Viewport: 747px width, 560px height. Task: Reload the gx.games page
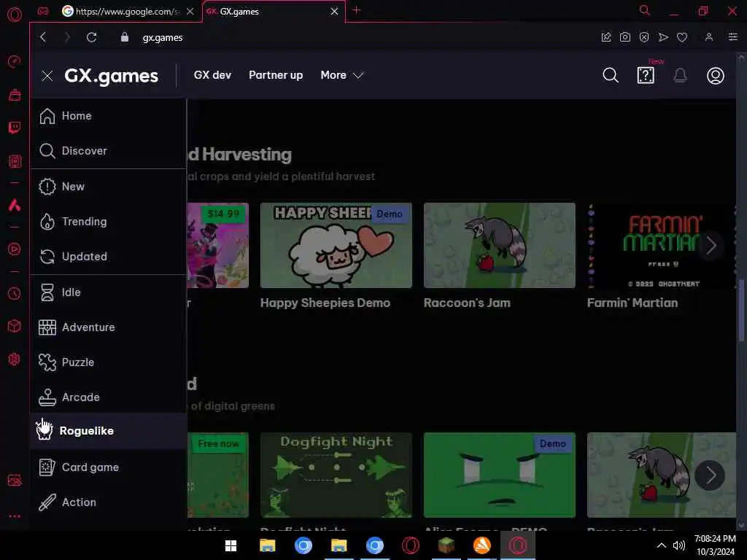[x=91, y=37]
